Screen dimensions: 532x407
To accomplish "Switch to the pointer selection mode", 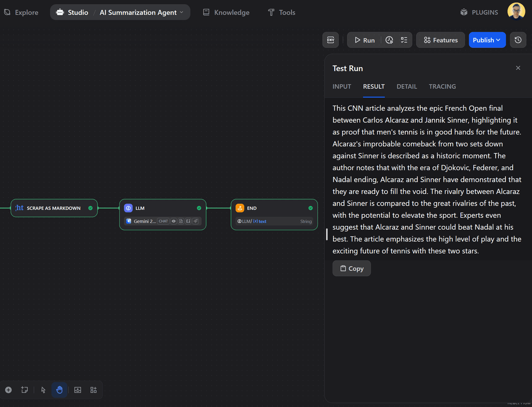I will [43, 390].
